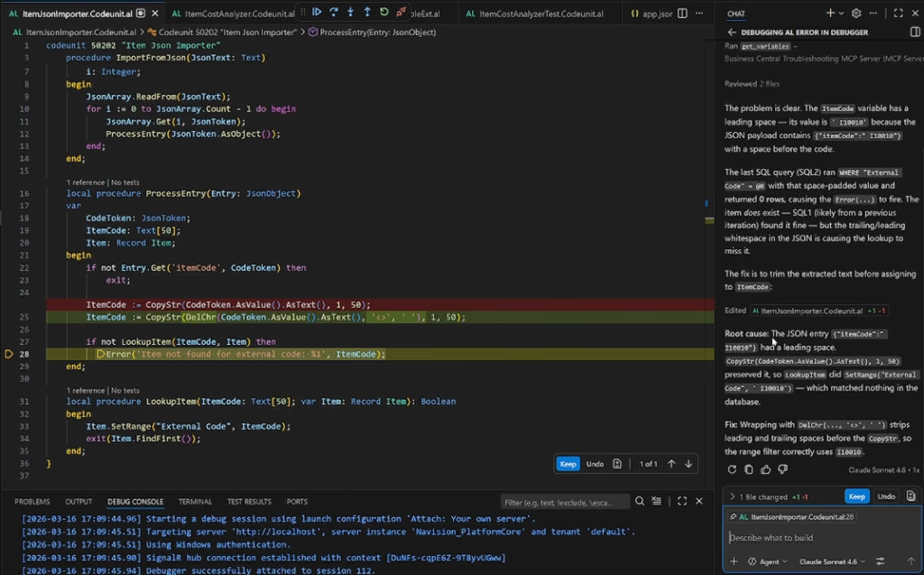
Task: Click the debug console search icon
Action: point(640,501)
